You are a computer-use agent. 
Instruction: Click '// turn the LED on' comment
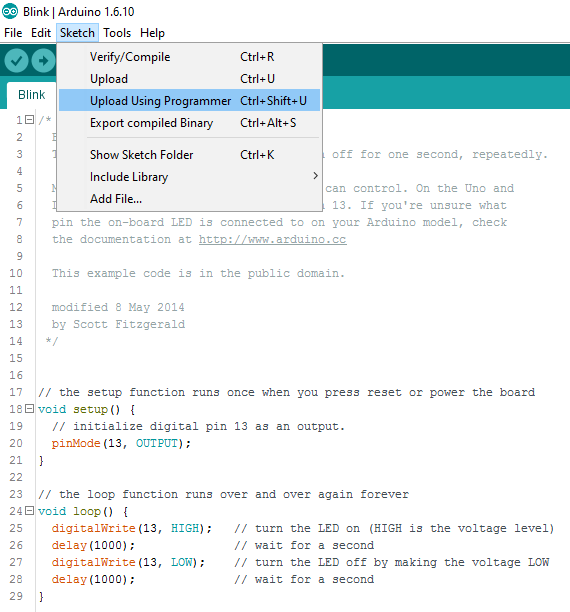(x=394, y=528)
